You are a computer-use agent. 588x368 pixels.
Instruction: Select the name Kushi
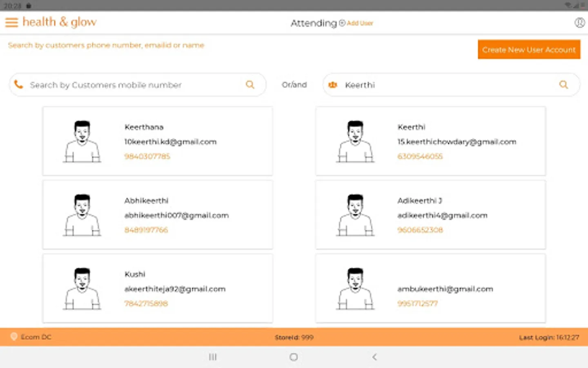135,274
